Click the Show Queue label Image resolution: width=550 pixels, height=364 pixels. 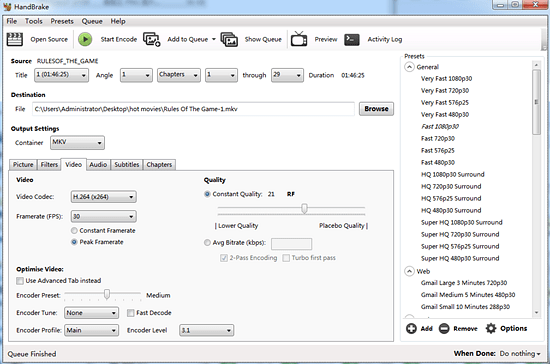(263, 39)
